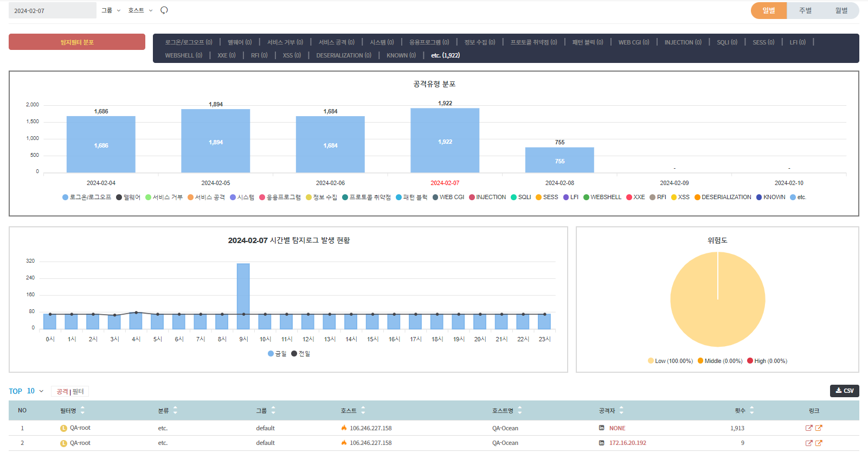Click the yellow L badge in row 1
Image resolution: width=868 pixels, height=452 pixels.
(63, 428)
